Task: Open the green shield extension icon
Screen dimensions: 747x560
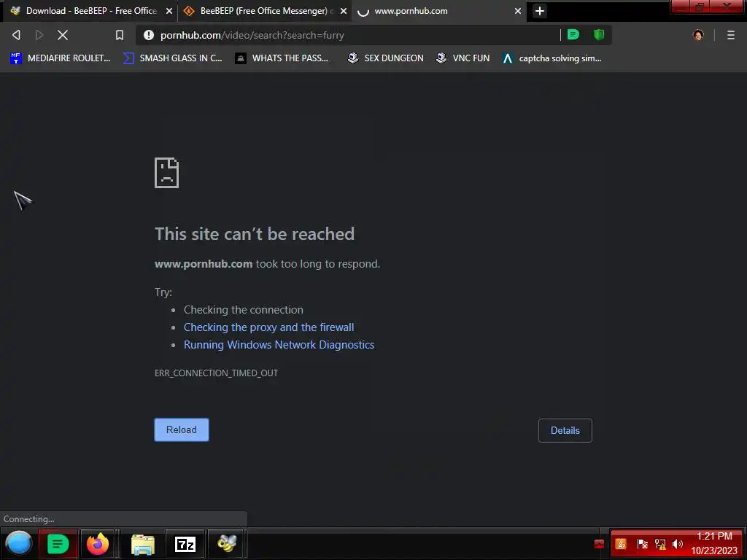Action: (599, 34)
